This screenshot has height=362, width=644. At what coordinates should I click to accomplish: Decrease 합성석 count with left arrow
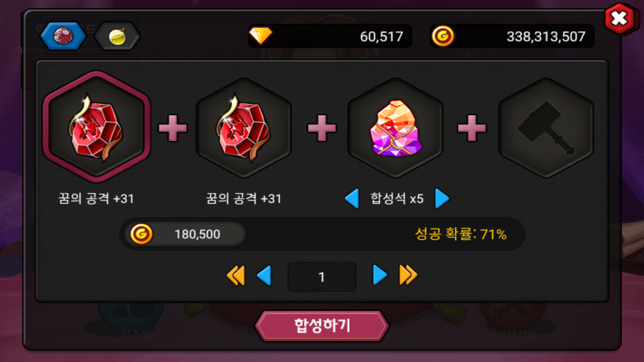[x=352, y=198]
